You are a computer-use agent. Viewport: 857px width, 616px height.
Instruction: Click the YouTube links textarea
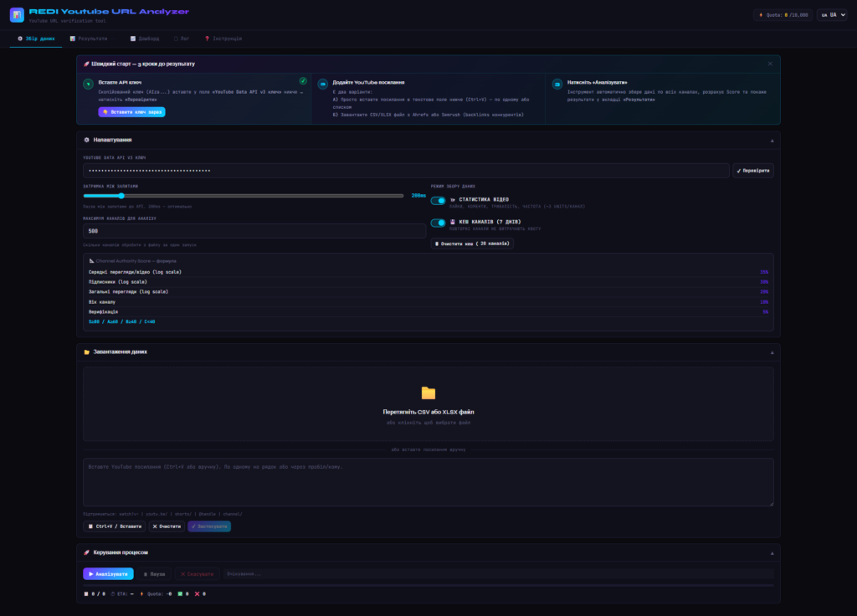(428, 481)
